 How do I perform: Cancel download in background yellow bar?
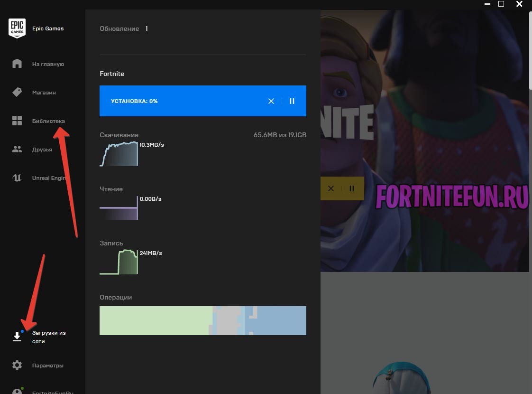point(331,188)
